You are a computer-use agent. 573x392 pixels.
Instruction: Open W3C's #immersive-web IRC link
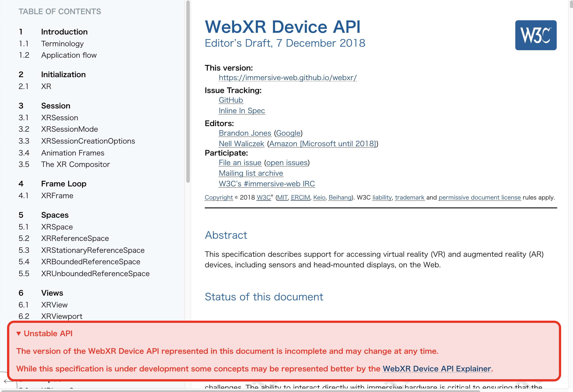pos(266,183)
